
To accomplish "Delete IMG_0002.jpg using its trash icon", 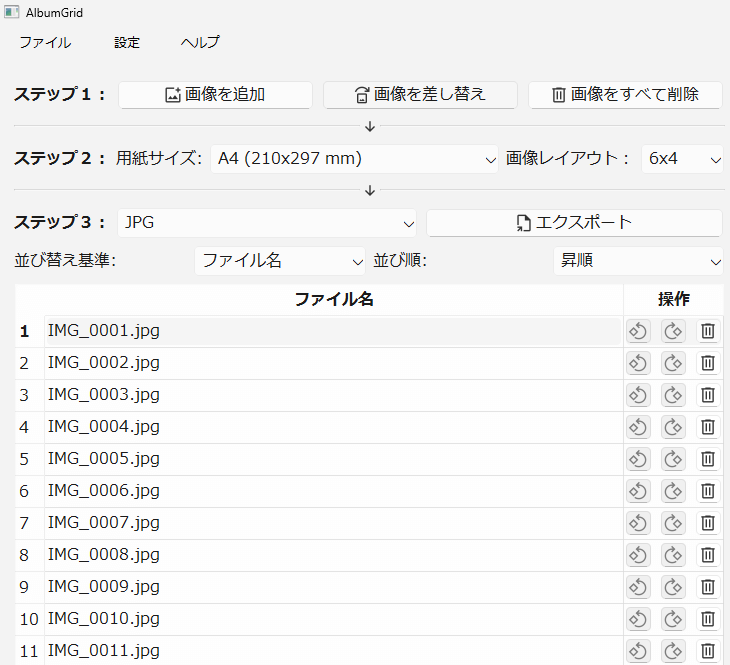I will click(x=707, y=363).
